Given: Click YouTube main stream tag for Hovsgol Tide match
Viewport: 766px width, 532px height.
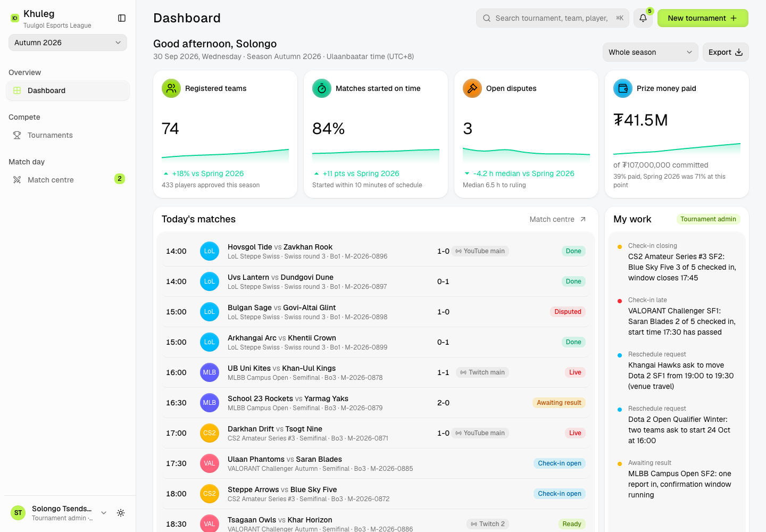Looking at the screenshot, I should tap(480, 251).
